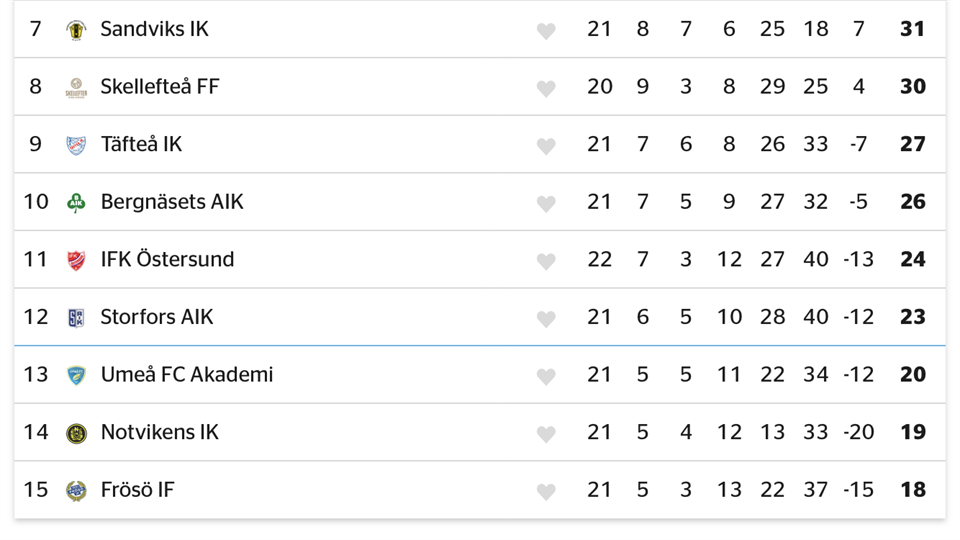Toggle favorite heart for Skellefteå FF
Image resolution: width=960 pixels, height=540 pixels.
(546, 88)
